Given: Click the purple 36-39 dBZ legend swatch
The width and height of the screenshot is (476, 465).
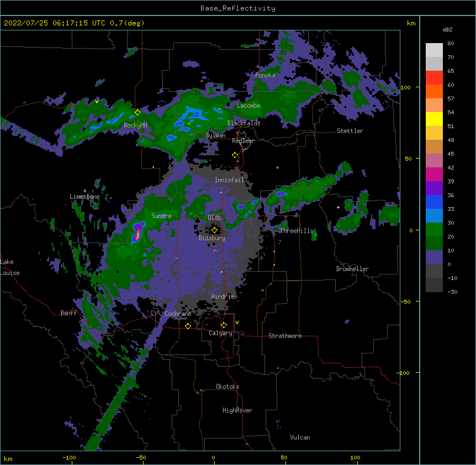Looking at the screenshot, I should pyautogui.click(x=434, y=188).
